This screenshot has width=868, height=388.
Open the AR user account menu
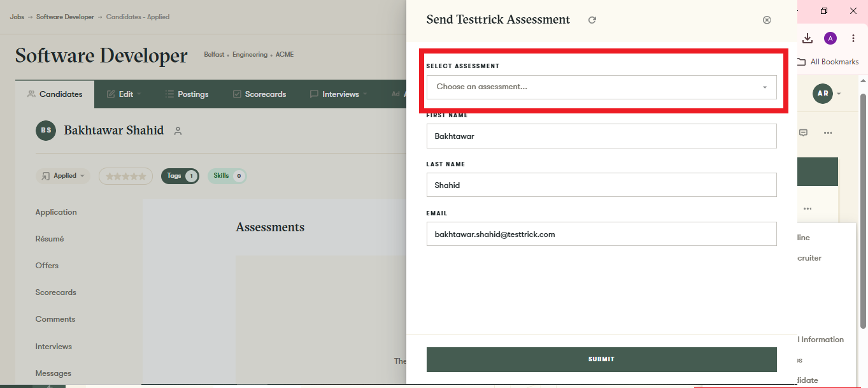coord(827,94)
